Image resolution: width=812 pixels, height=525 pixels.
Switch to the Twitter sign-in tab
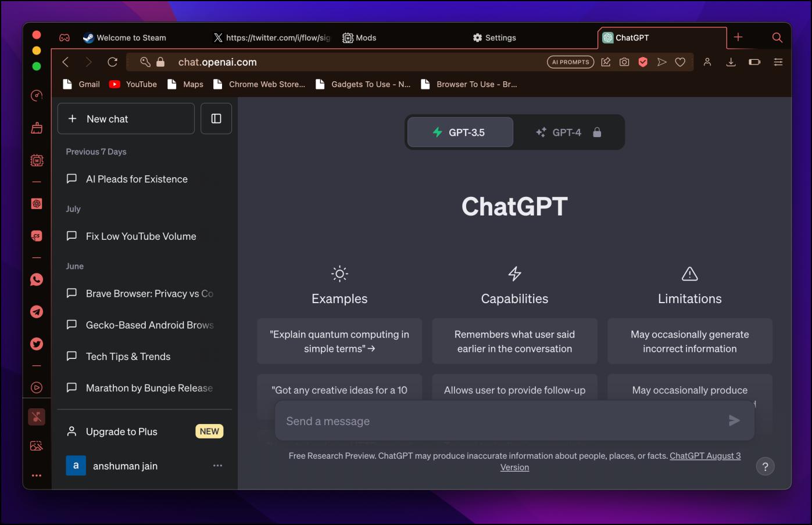(x=272, y=38)
